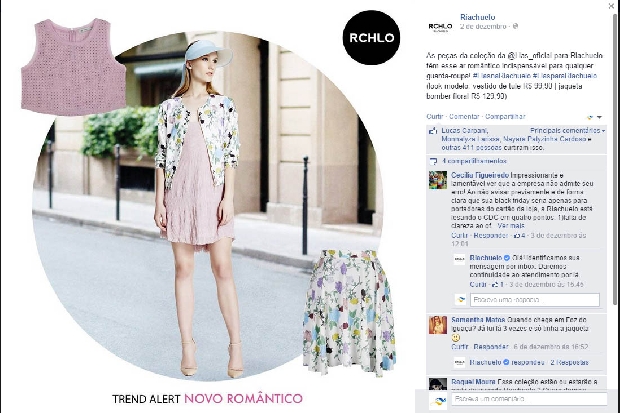Open Cecilia Figueiredo's profile picture
Viewport: 620px width, 413px height.
tap(438, 180)
